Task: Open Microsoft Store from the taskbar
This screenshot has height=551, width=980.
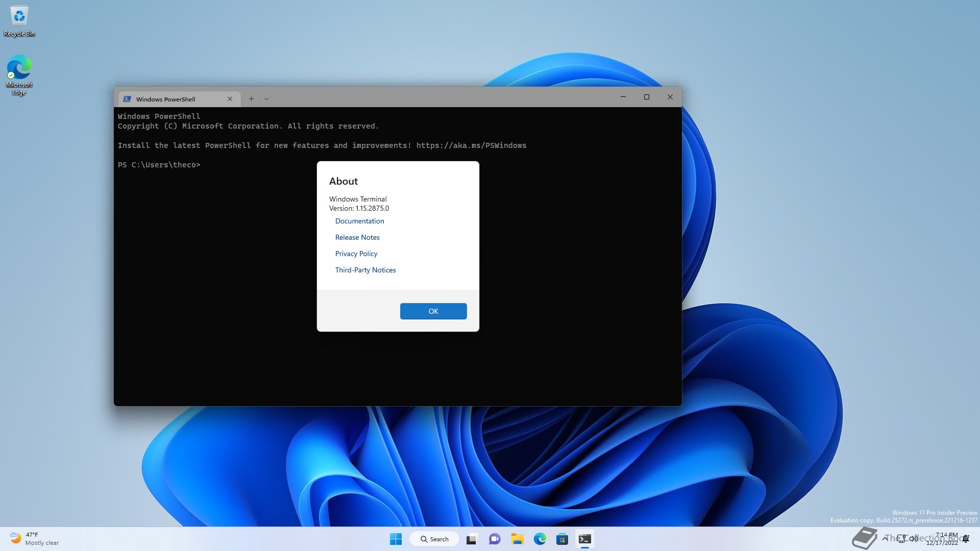Action: [562, 539]
